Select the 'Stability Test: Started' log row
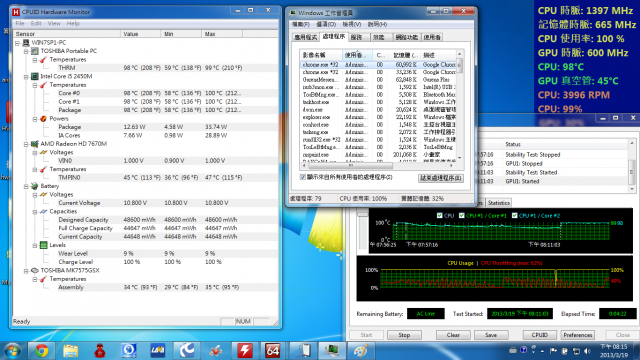This screenshot has width=640, height=360. 553,173
